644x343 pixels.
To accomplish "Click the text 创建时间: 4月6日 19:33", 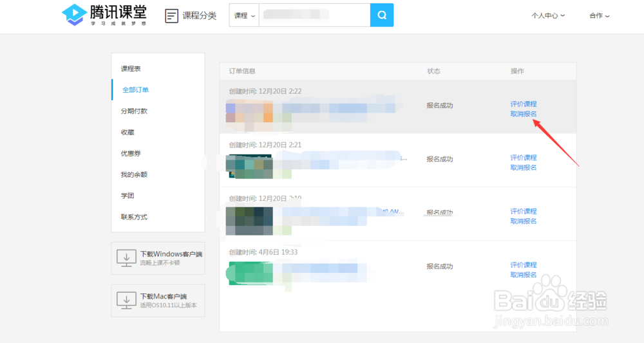I will pyautogui.click(x=263, y=252).
